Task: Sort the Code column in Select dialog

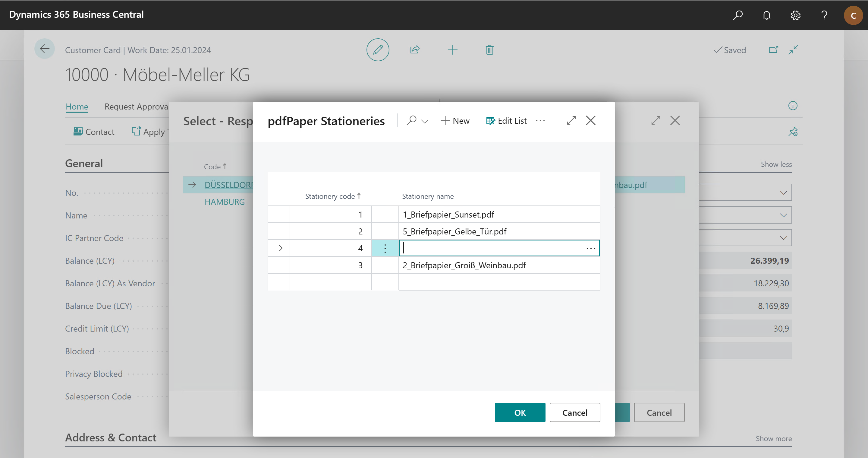Action: [x=215, y=167]
